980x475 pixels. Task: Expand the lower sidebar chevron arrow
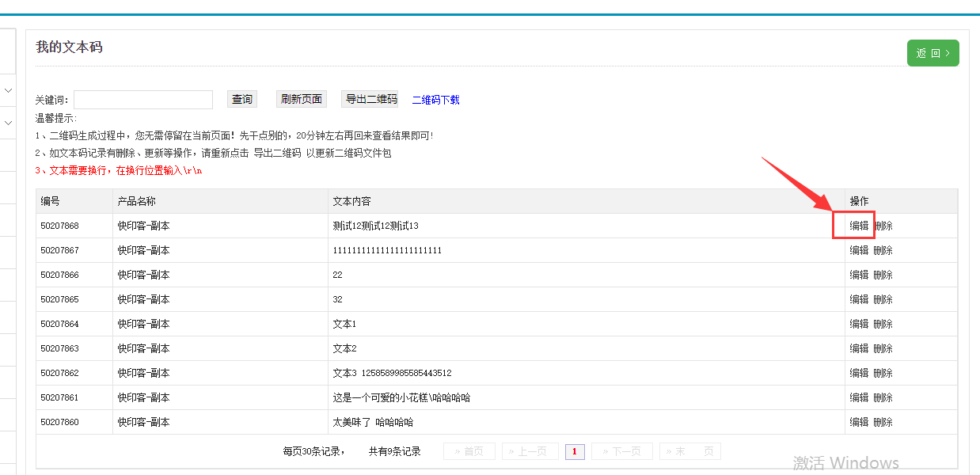8,123
